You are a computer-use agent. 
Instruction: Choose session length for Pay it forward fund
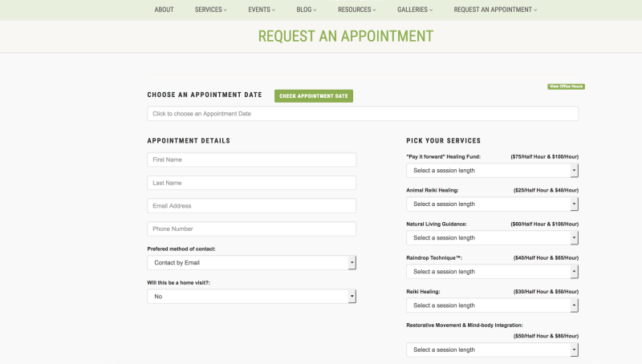492,171
